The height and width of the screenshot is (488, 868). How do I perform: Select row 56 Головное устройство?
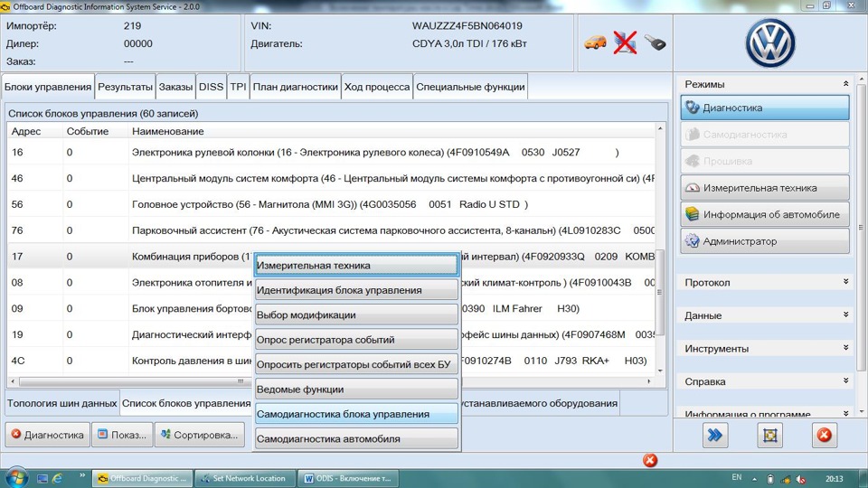331,204
